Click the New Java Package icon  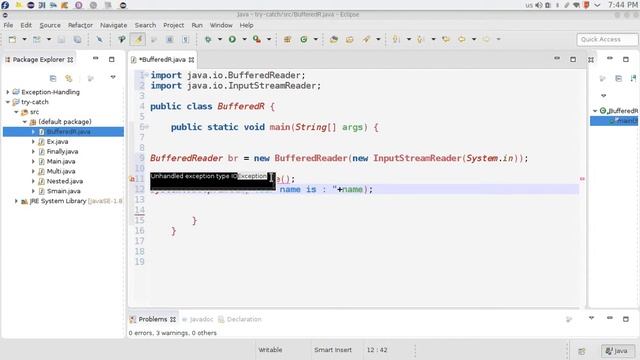[x=287, y=39]
